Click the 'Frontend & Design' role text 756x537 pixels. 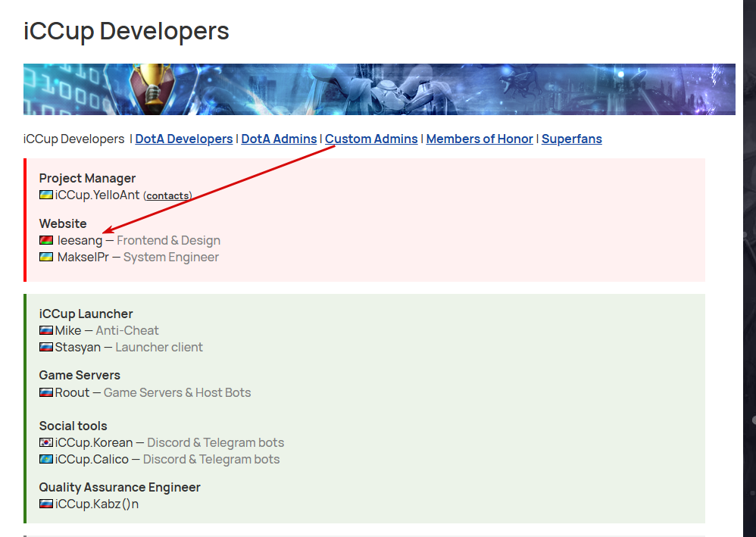168,240
